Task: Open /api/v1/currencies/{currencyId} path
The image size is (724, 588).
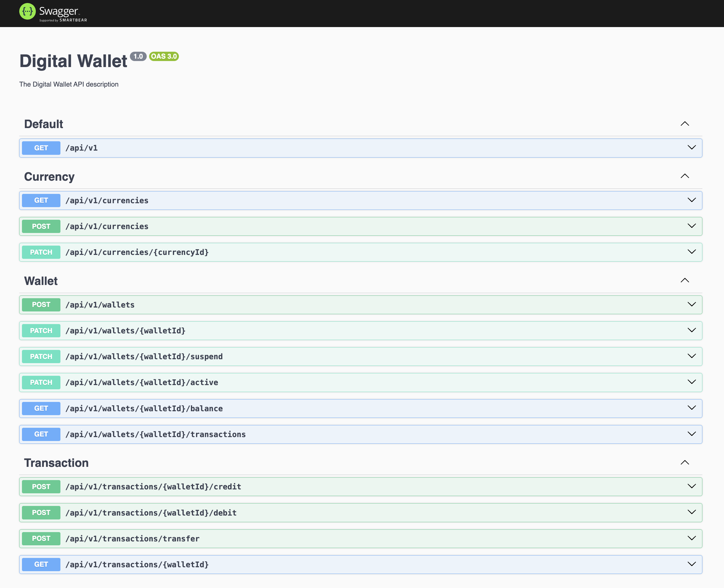Action: pyautogui.click(x=137, y=252)
